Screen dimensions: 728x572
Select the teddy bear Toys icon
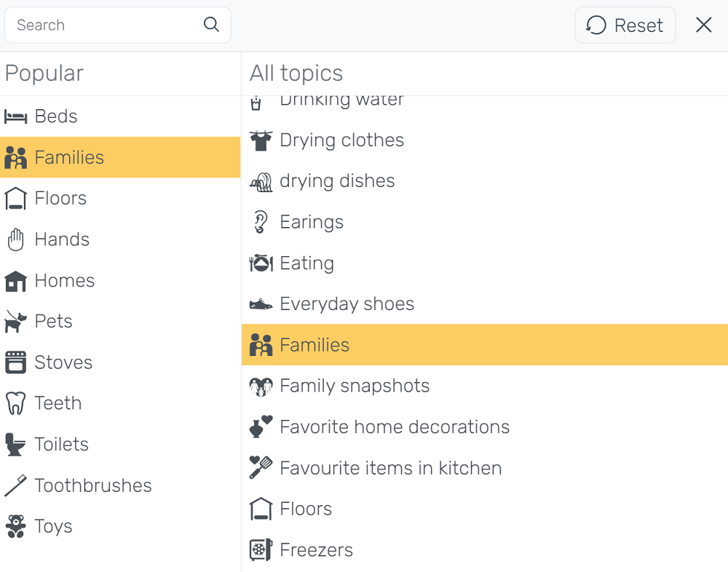pos(16,526)
